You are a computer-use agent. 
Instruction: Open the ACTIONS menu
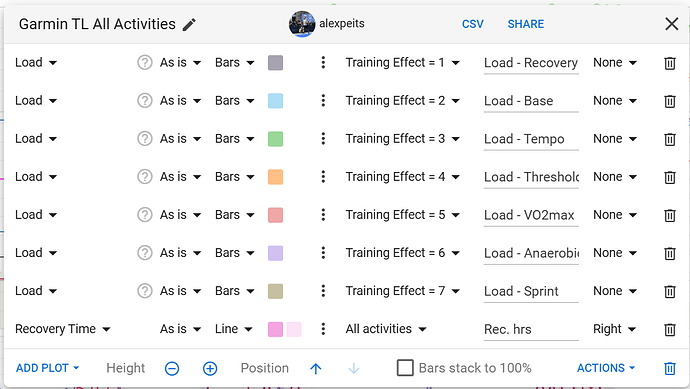click(606, 368)
